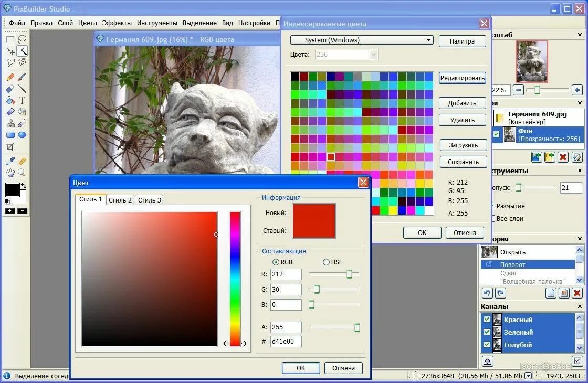Swap foreground and background colors arrow
The image size is (588, 383).
tap(24, 186)
